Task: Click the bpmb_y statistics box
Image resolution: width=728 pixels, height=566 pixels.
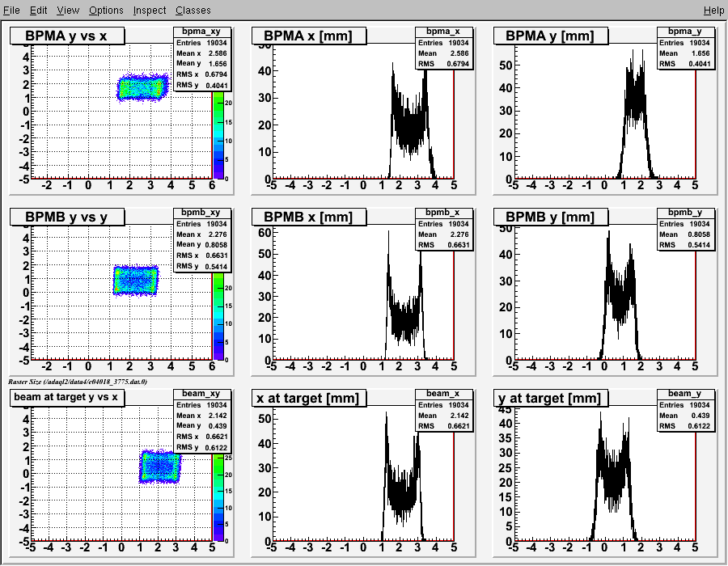Action: point(686,229)
